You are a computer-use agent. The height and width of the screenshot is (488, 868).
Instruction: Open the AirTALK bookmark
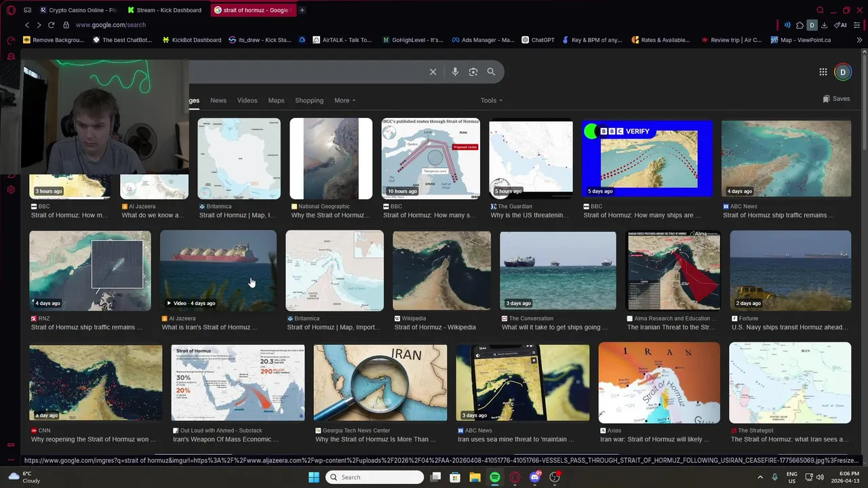pyautogui.click(x=342, y=40)
